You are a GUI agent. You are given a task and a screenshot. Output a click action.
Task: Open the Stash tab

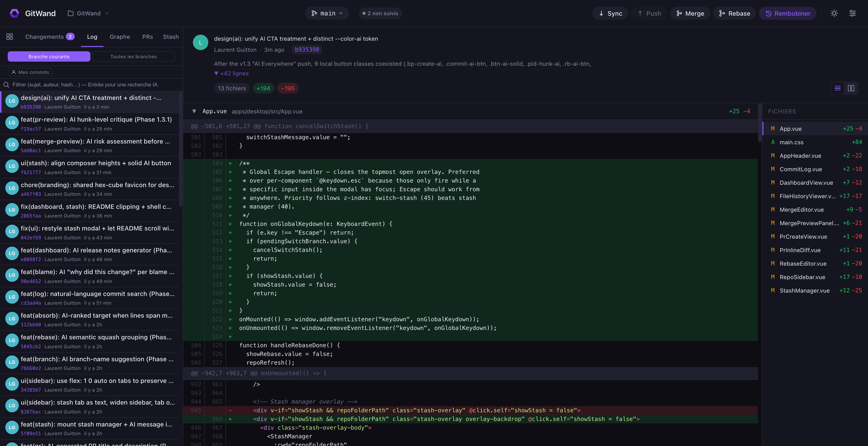tap(171, 37)
